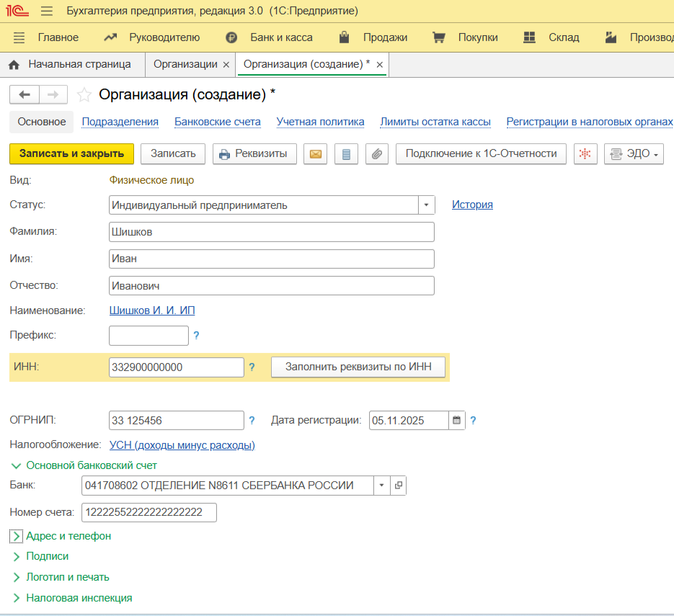Open the Статус dropdown list
The width and height of the screenshot is (674, 616).
(x=426, y=205)
